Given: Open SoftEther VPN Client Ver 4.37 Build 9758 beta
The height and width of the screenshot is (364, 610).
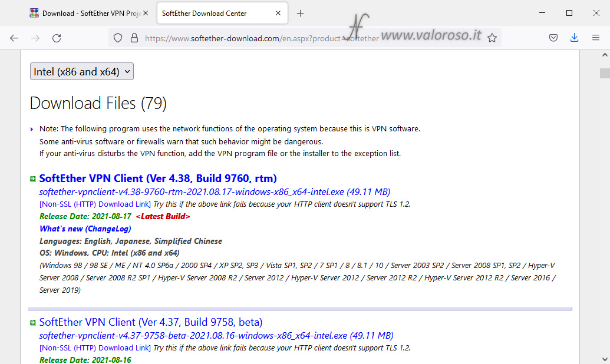Looking at the screenshot, I should pos(151,322).
